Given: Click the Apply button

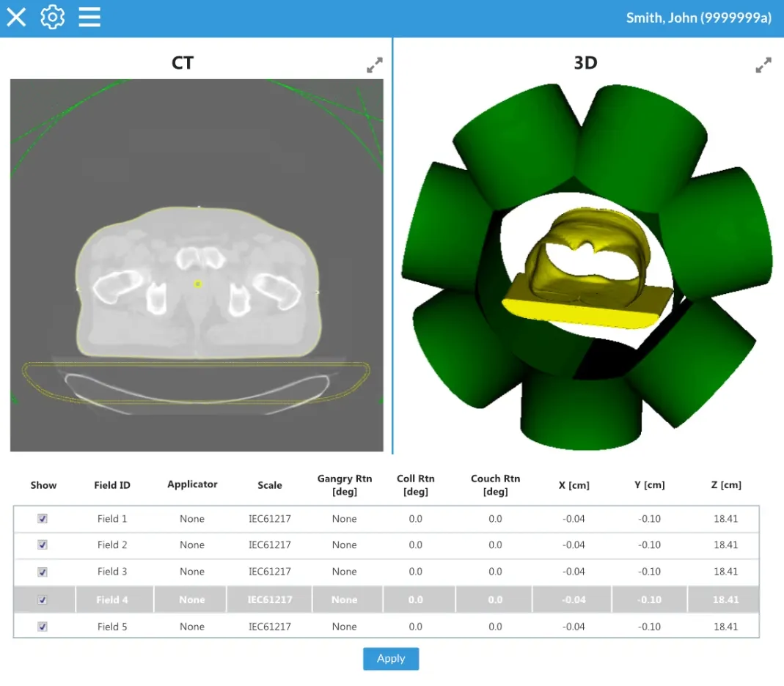Looking at the screenshot, I should (391, 659).
